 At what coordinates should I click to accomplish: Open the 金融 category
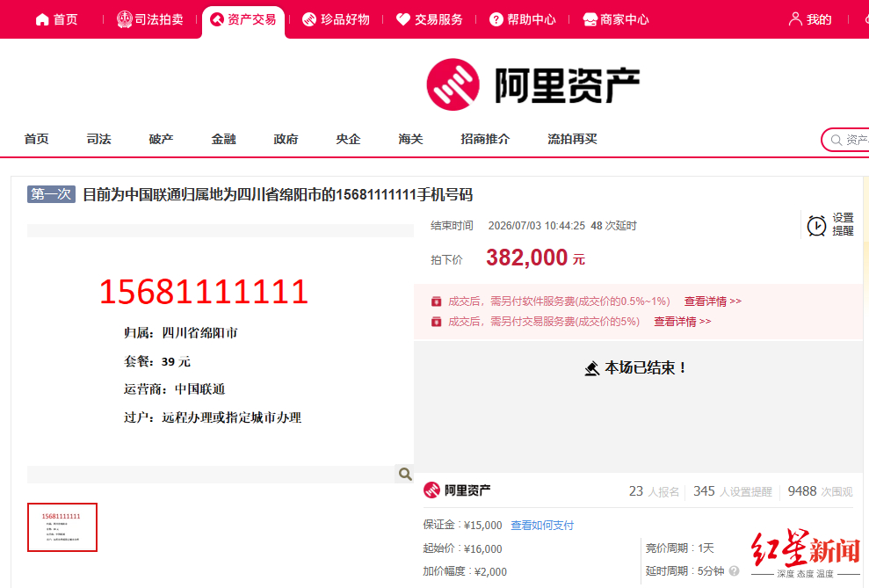pyautogui.click(x=224, y=139)
